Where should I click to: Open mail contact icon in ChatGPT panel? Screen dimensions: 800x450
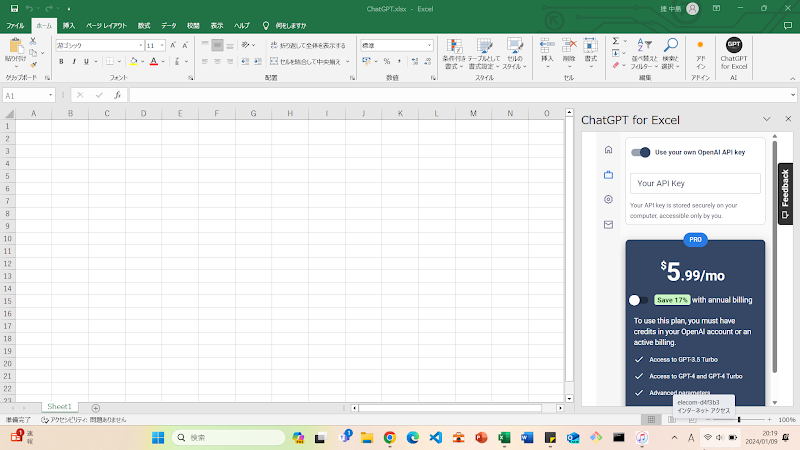(x=608, y=224)
